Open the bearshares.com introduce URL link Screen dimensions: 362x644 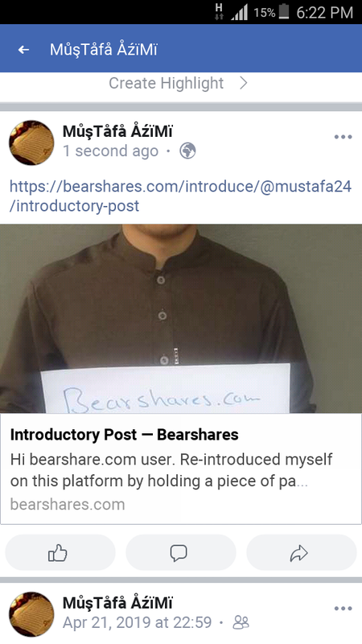click(180, 196)
